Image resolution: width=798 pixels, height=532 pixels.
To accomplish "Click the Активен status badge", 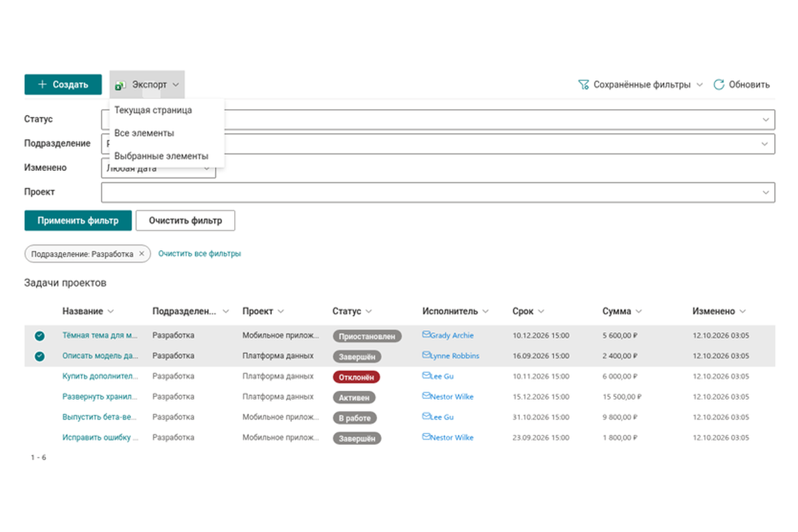I will pos(354,398).
